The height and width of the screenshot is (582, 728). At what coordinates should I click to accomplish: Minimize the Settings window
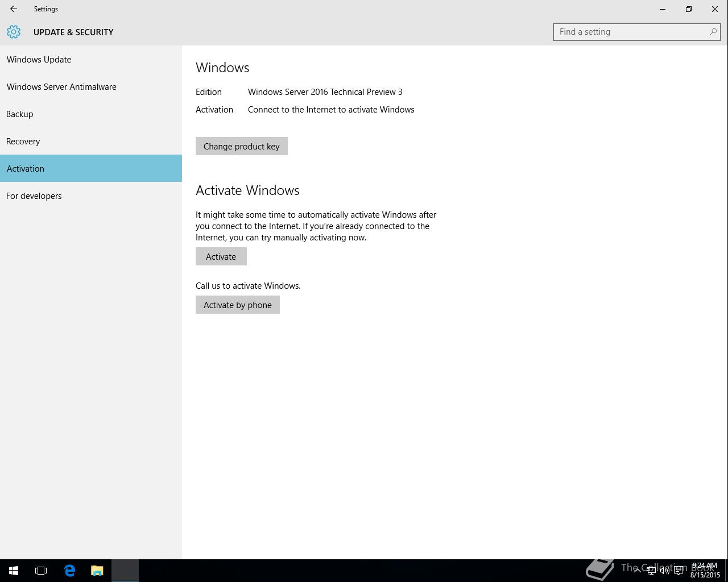pyautogui.click(x=663, y=9)
